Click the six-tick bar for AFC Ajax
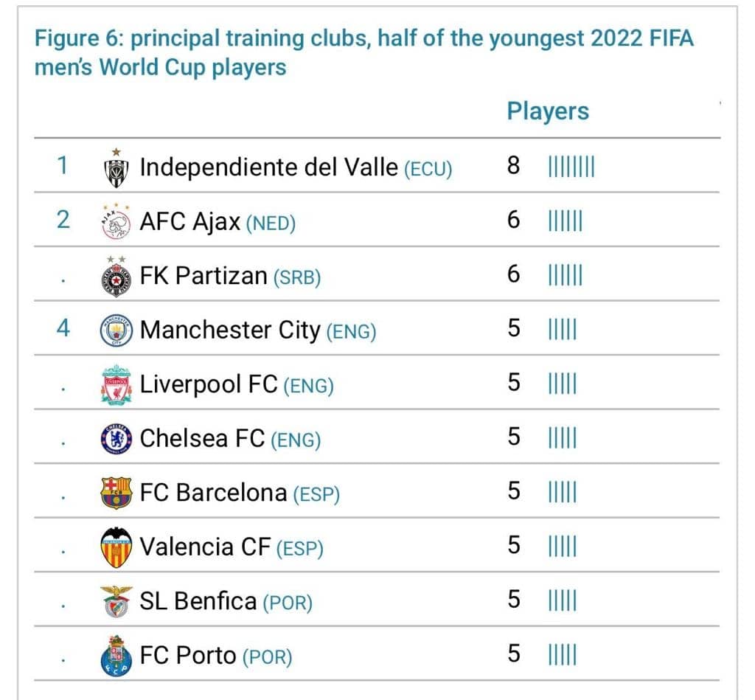This screenshot has width=755, height=700. [566, 221]
